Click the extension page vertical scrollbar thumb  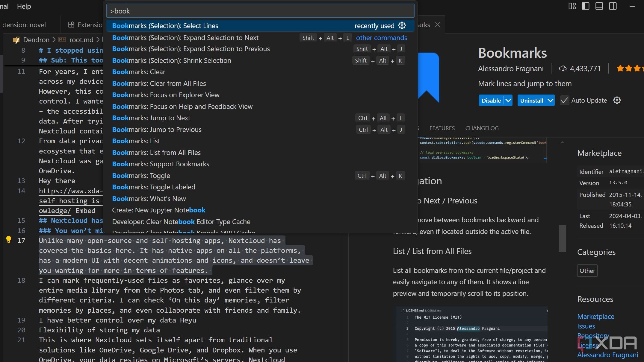(x=562, y=238)
